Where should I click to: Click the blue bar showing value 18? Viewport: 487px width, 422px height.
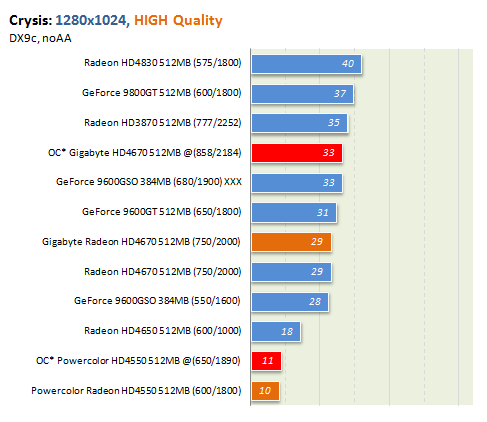tap(276, 332)
